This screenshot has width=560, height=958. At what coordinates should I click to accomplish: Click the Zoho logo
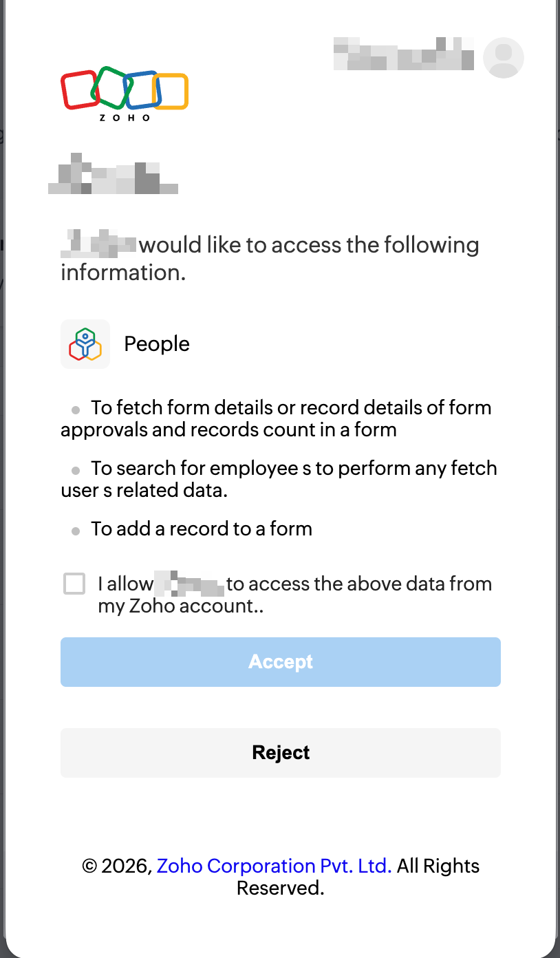coord(124,89)
